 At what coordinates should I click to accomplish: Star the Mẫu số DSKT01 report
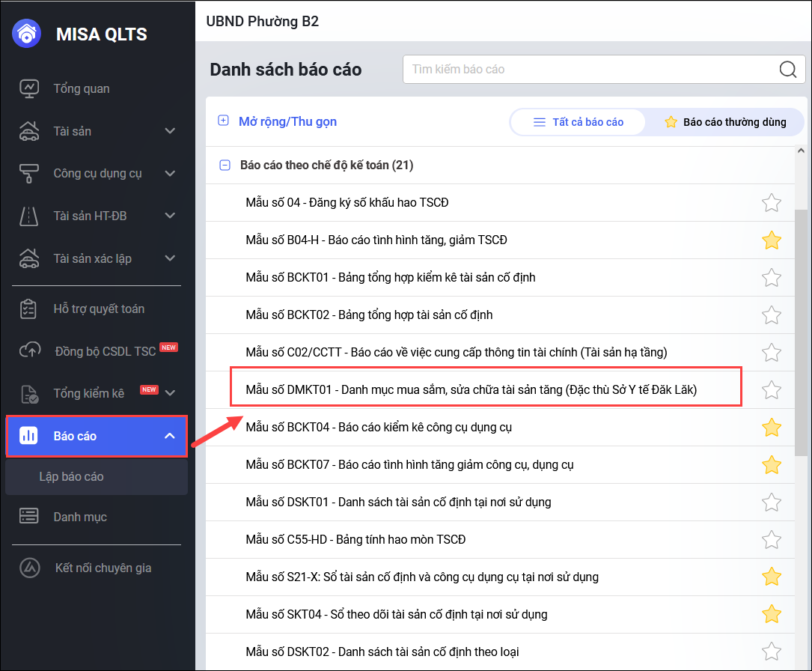(771, 502)
